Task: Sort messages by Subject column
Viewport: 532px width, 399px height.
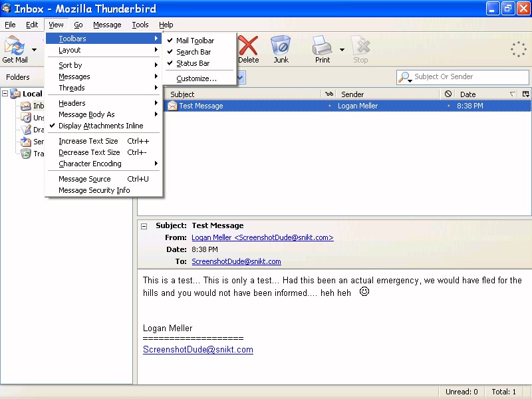Action: point(243,94)
